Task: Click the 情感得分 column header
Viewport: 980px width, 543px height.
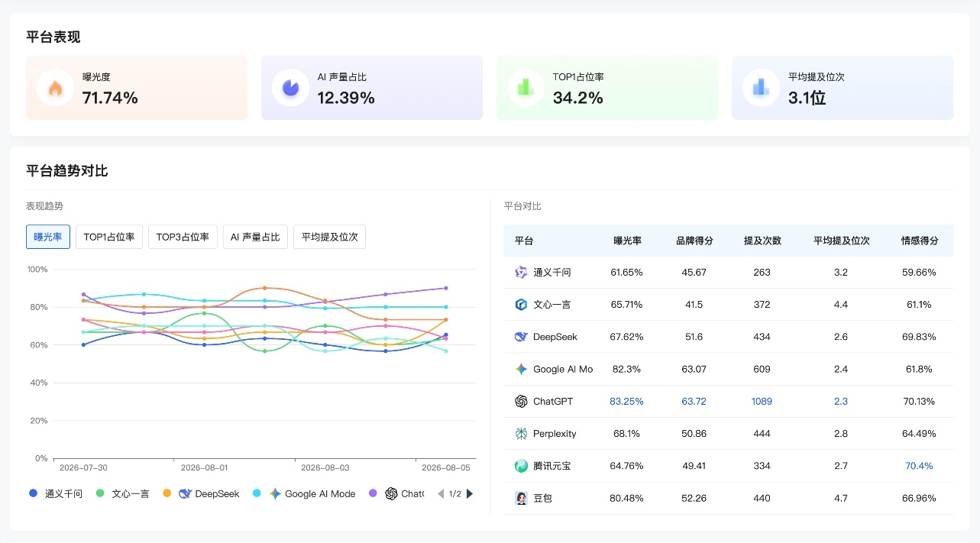Action: coord(920,241)
